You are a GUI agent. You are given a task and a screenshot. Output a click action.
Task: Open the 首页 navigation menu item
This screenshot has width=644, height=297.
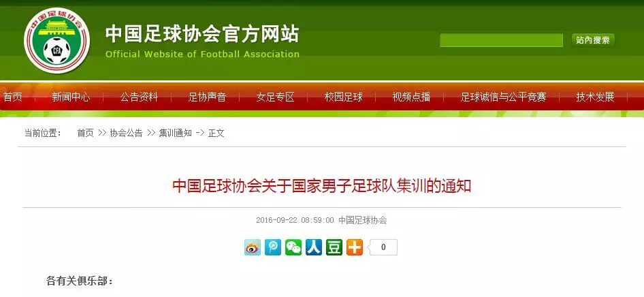tap(13, 97)
